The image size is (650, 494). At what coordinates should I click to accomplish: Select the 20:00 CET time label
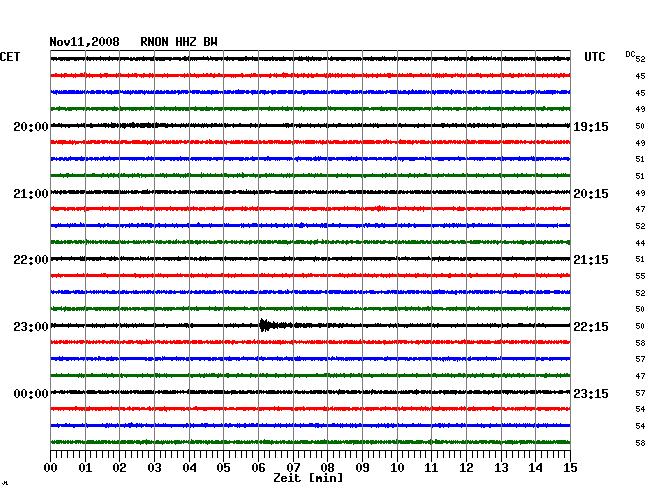(31, 127)
